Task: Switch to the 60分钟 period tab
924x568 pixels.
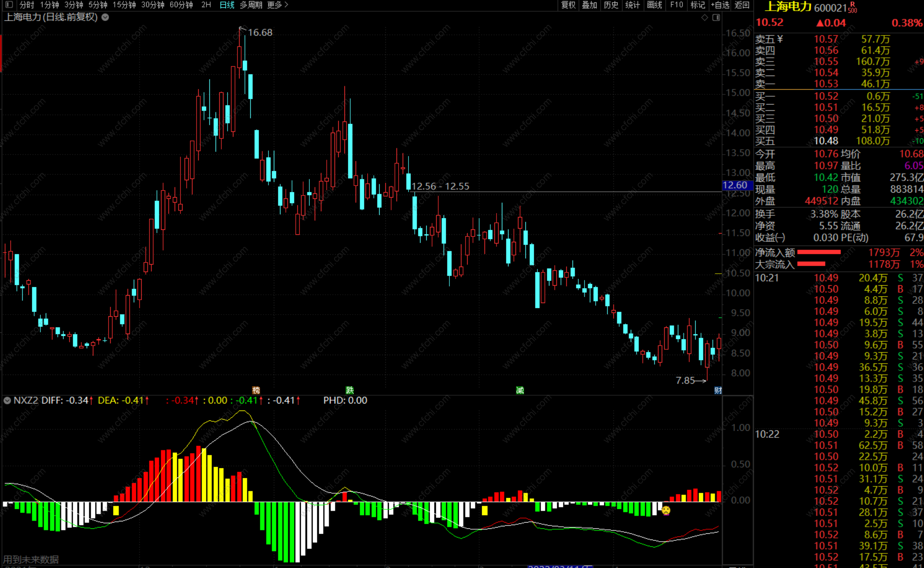Action: point(181,5)
